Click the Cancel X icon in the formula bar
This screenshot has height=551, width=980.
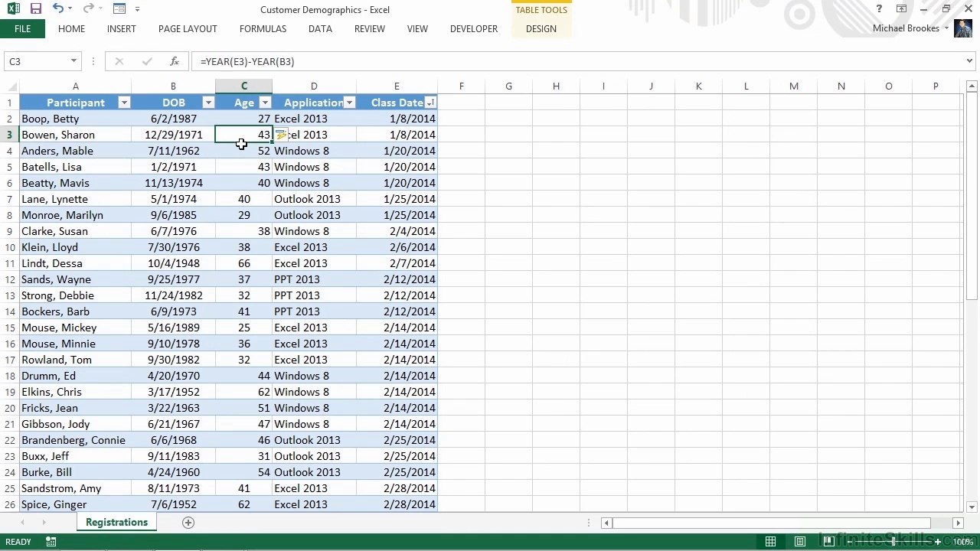click(119, 61)
